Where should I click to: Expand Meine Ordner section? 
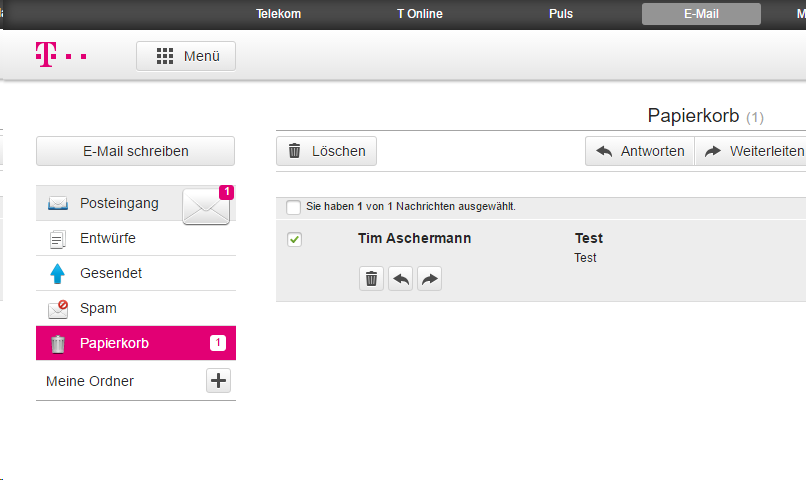(90, 381)
